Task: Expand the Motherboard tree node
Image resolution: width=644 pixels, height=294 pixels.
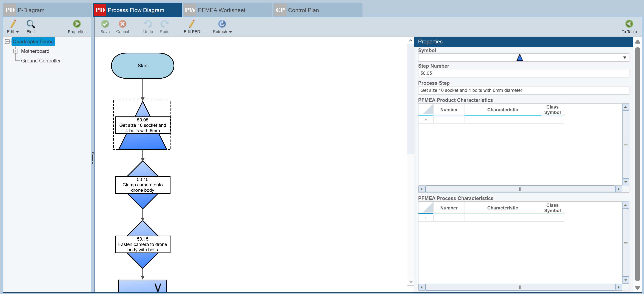Action: coord(16,51)
